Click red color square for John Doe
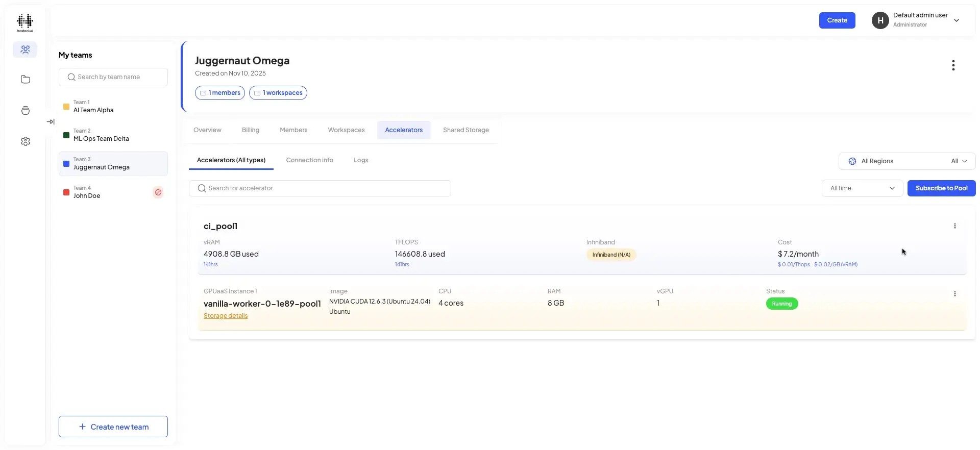This screenshot has height=450, width=980. pos(66,192)
